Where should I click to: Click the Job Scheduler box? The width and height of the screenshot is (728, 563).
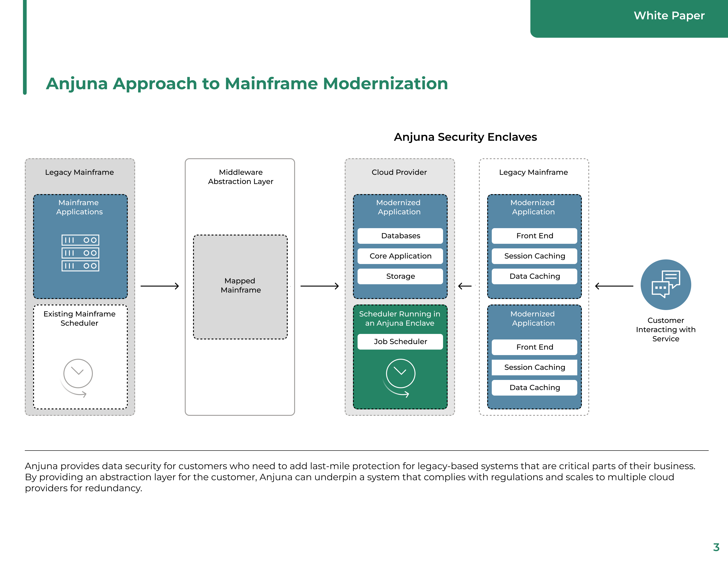point(400,342)
